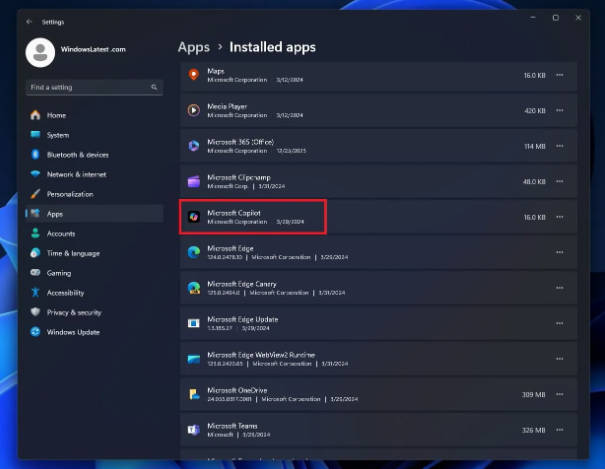The width and height of the screenshot is (605, 469).
Task: Open more options for Microsoft Edge Update
Action: 559,323
